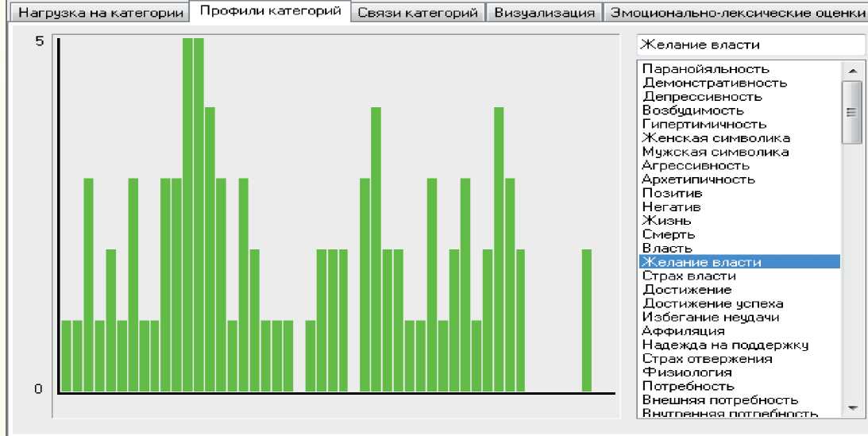
Task: Open the Эмоционально-лексические оценки tab
Action: 736,12
